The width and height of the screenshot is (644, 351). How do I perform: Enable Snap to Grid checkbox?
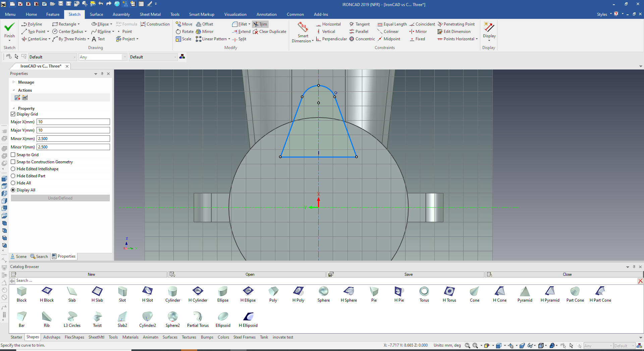pyautogui.click(x=13, y=155)
